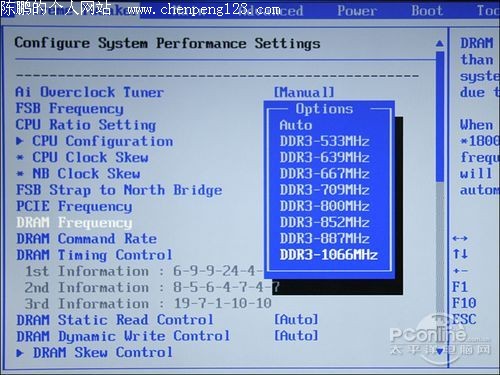Choose DDR3-709MHz option
Viewport: 500px width, 375px height.
point(324,190)
